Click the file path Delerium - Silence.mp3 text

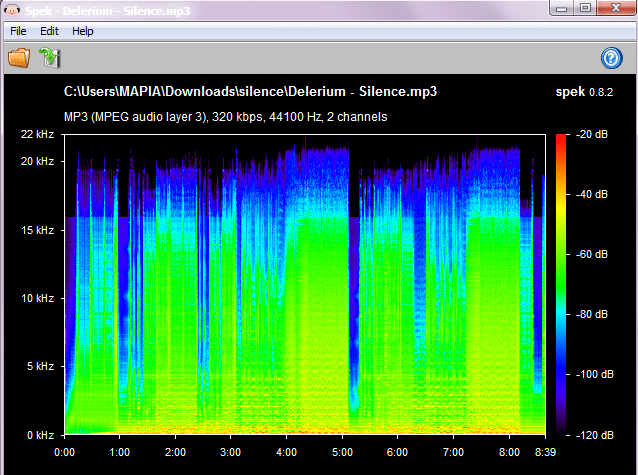click(x=250, y=92)
